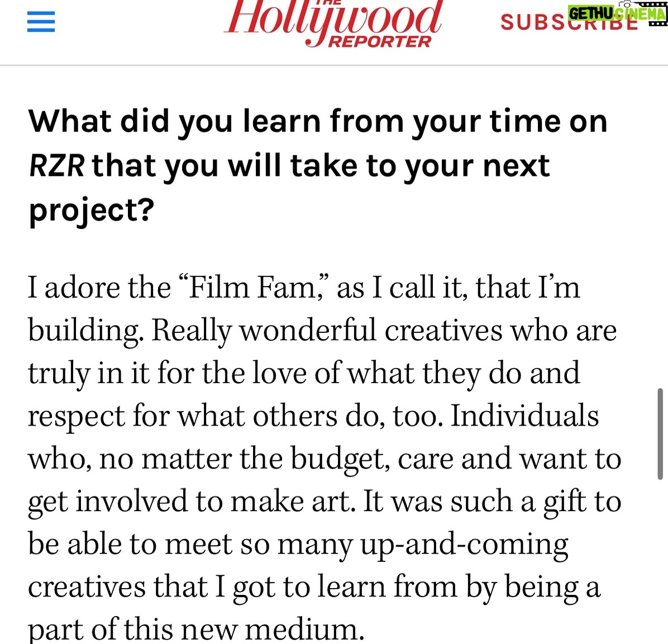Image resolution: width=668 pixels, height=644 pixels.
Task: Click the green Gethu Cinema watermark
Action: coord(617,13)
